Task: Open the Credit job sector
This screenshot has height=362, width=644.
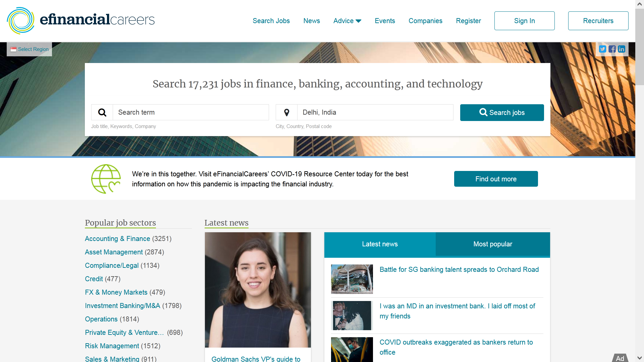Action: pos(94,279)
